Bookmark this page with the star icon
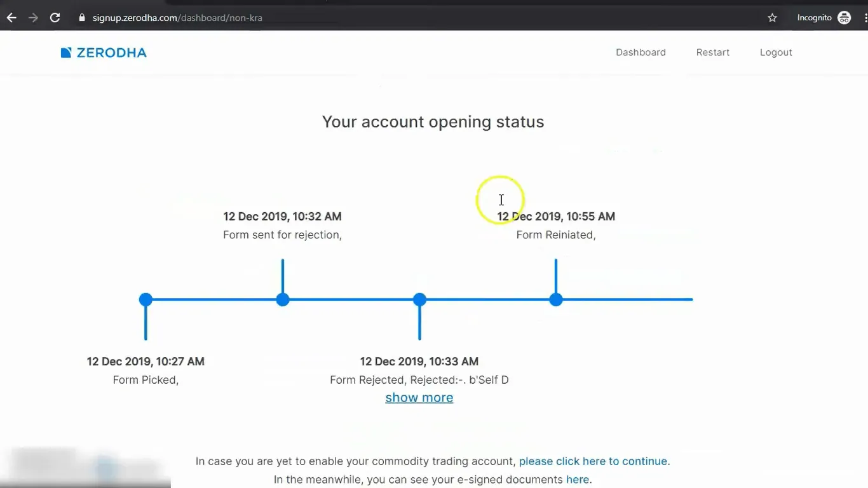This screenshot has width=868, height=488. 772,18
